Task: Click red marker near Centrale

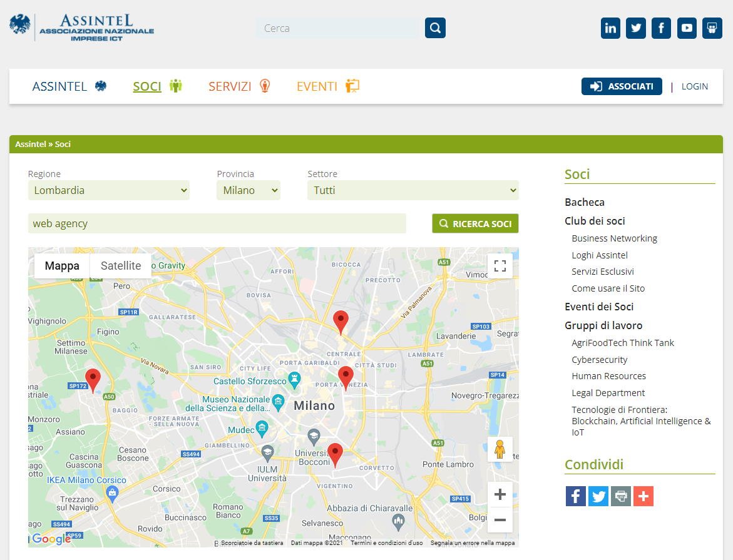Action: [x=341, y=322]
